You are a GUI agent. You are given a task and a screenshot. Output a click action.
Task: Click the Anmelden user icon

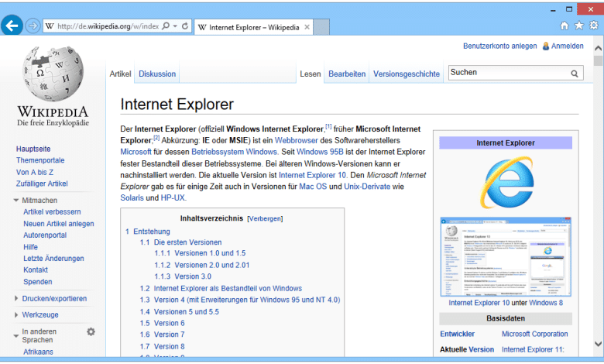click(546, 46)
